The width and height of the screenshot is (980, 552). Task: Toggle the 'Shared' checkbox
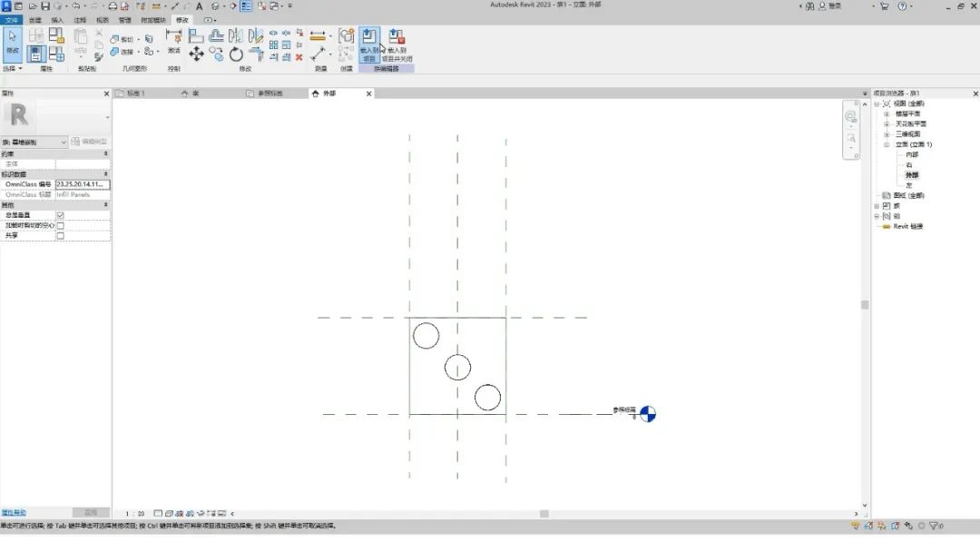[x=60, y=236]
